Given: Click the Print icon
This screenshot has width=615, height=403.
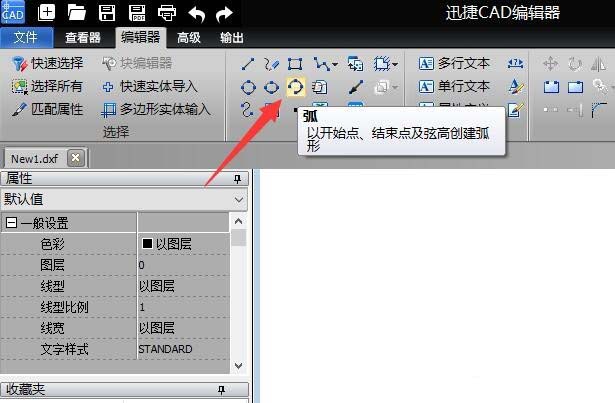Looking at the screenshot, I should (x=167, y=13).
